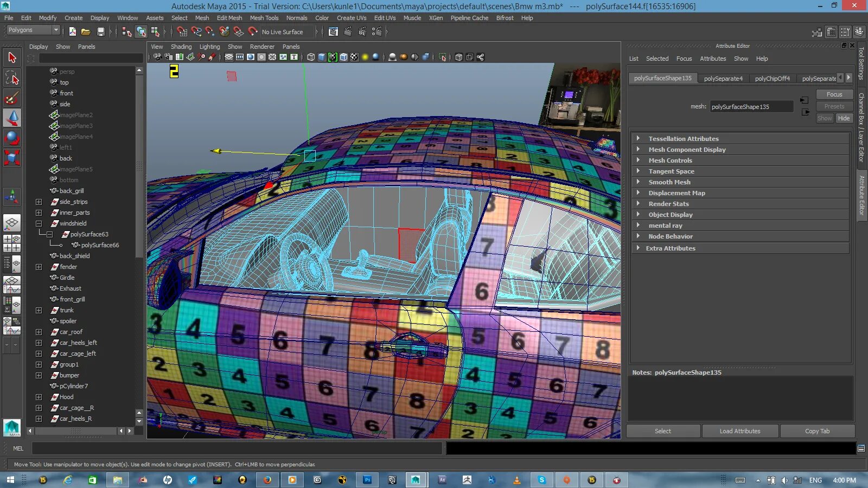This screenshot has height=488, width=868.
Task: Click the Grease Pencil icon
Action: pos(212,57)
